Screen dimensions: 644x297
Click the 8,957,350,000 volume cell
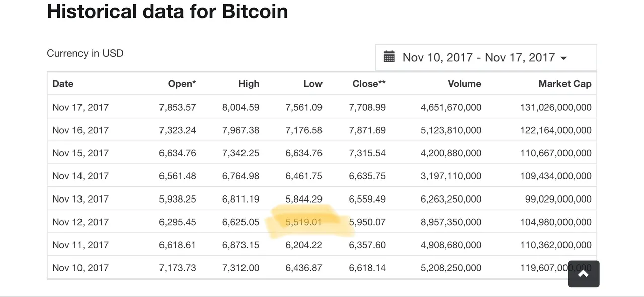click(x=451, y=222)
